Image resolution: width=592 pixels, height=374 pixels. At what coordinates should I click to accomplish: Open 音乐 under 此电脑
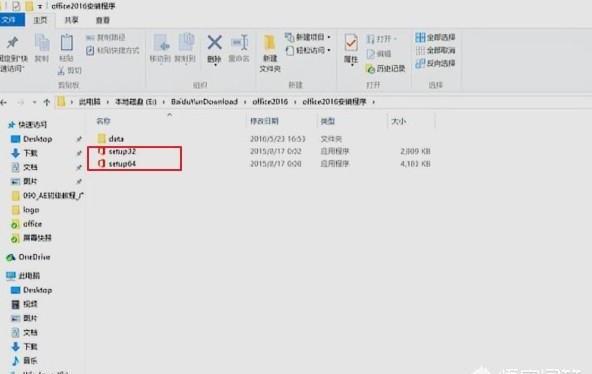(x=30, y=361)
